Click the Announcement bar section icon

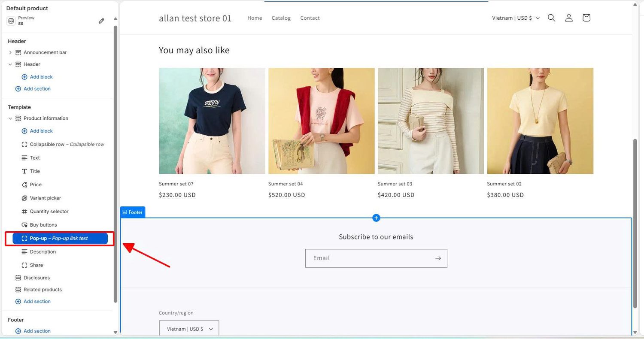coord(18,52)
